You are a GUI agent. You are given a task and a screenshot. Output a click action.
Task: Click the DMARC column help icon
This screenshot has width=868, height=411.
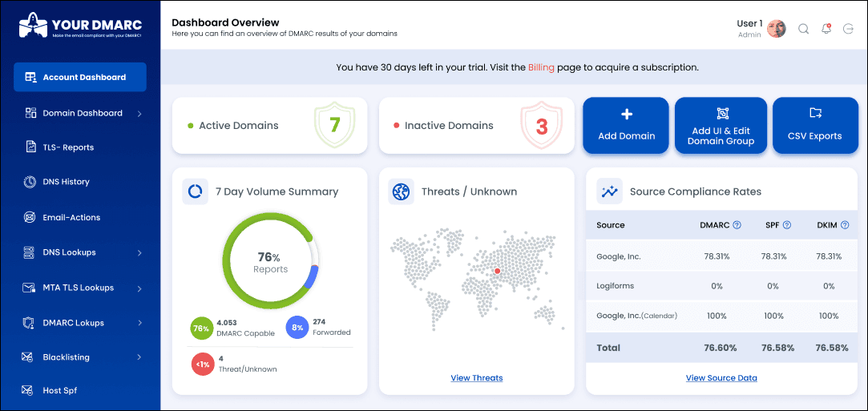737,225
